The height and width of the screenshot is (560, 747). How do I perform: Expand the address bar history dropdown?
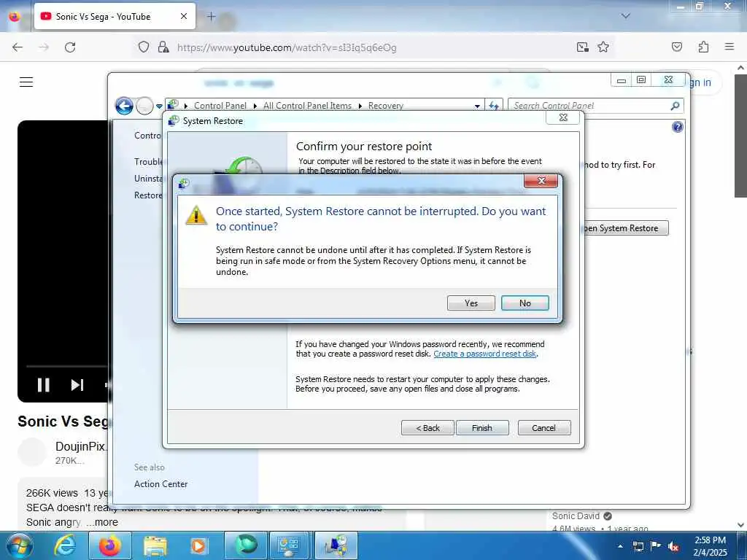pos(477,106)
